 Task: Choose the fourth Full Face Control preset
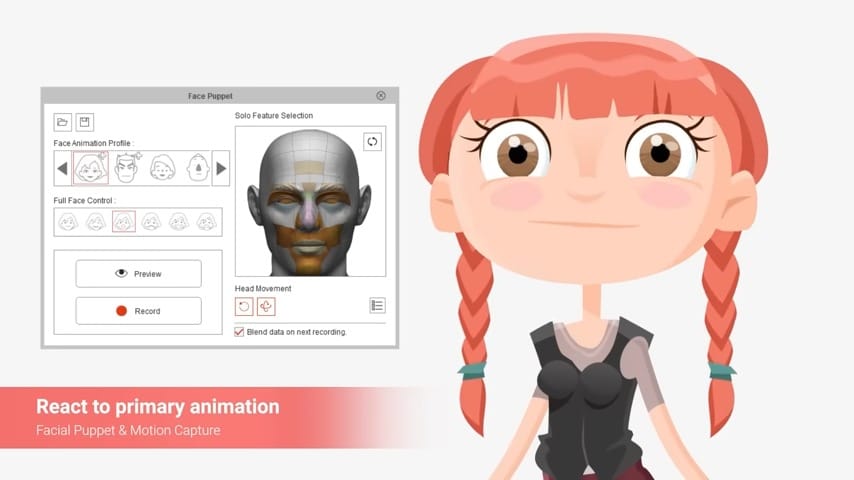[x=151, y=222]
